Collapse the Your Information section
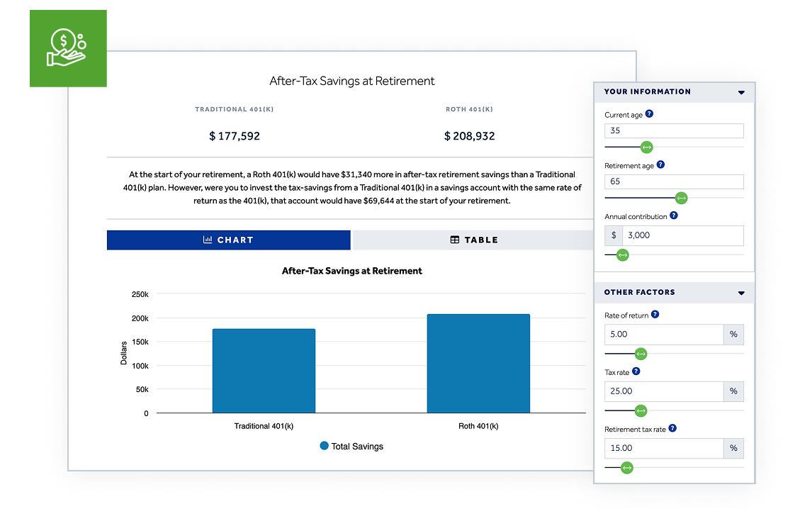This screenshot has height=526, width=812. pyautogui.click(x=741, y=92)
